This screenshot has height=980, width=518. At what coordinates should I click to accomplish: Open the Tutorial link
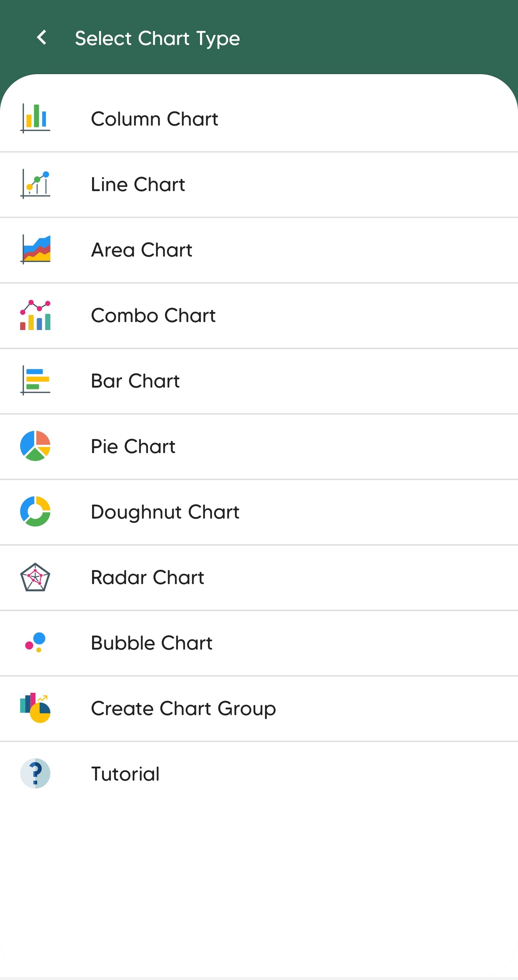point(125,774)
